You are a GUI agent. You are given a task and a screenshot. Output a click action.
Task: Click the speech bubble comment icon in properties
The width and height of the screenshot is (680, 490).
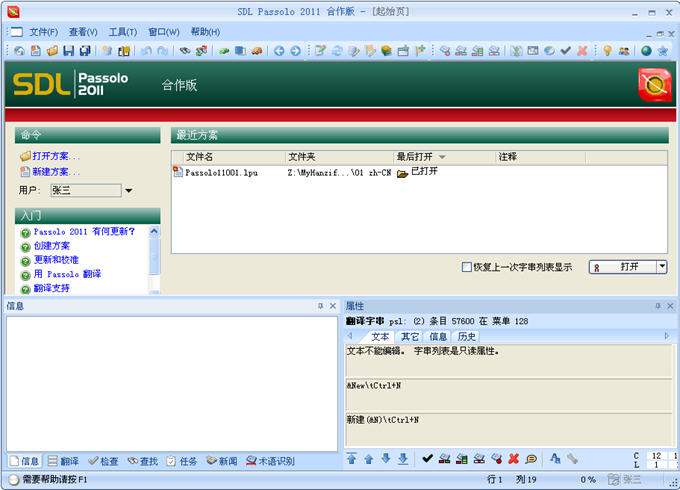(x=531, y=459)
